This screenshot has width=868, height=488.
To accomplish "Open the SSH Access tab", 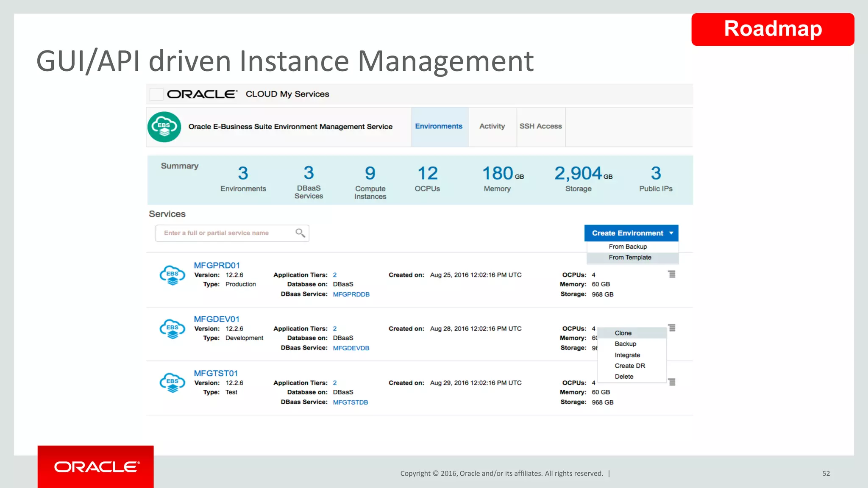I will click(x=541, y=126).
